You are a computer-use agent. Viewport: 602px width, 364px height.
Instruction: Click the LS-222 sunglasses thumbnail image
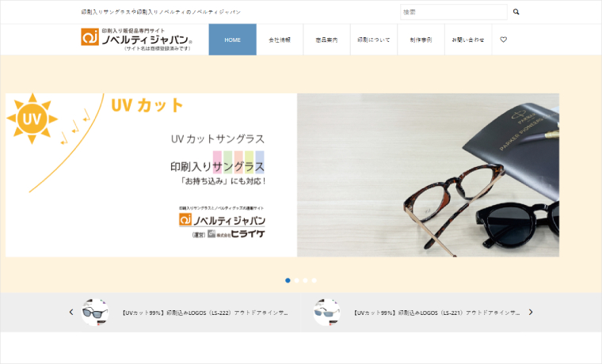[x=95, y=313]
